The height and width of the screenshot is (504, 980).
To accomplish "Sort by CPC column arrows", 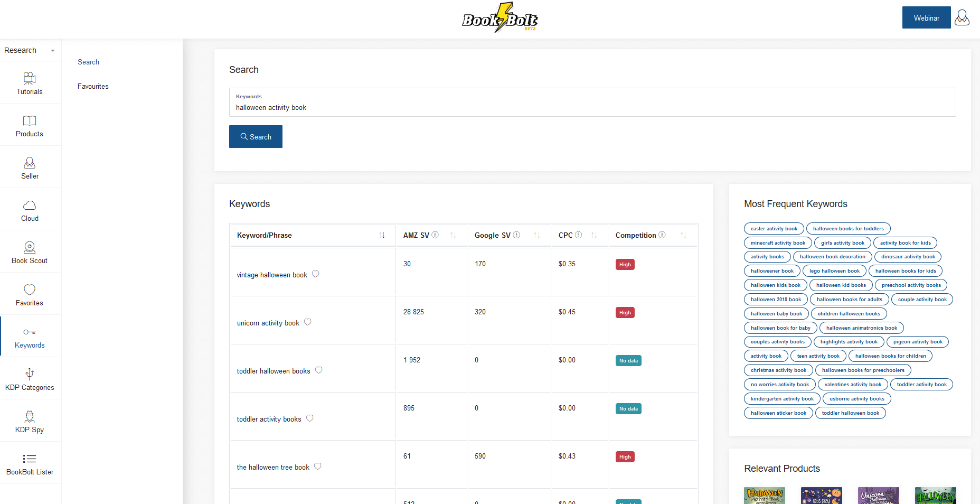I will pos(594,235).
